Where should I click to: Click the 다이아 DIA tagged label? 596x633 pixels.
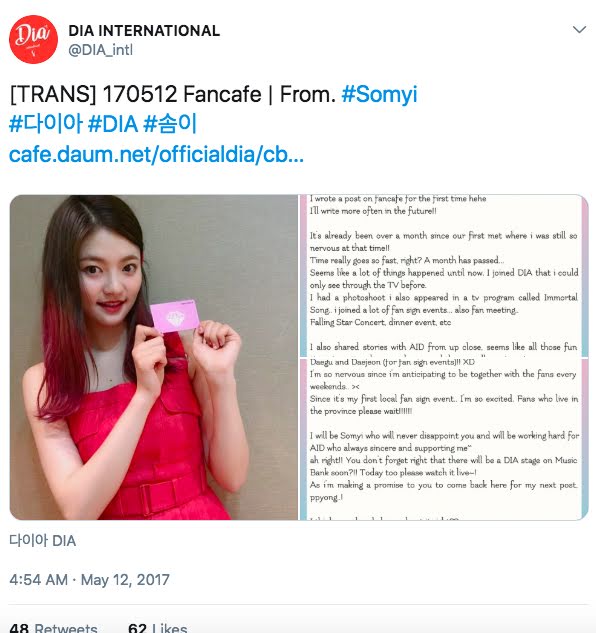(x=42, y=541)
